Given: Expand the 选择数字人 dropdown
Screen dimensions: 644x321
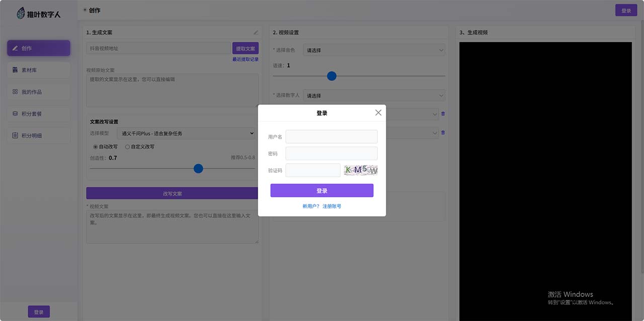Looking at the screenshot, I should coord(374,95).
